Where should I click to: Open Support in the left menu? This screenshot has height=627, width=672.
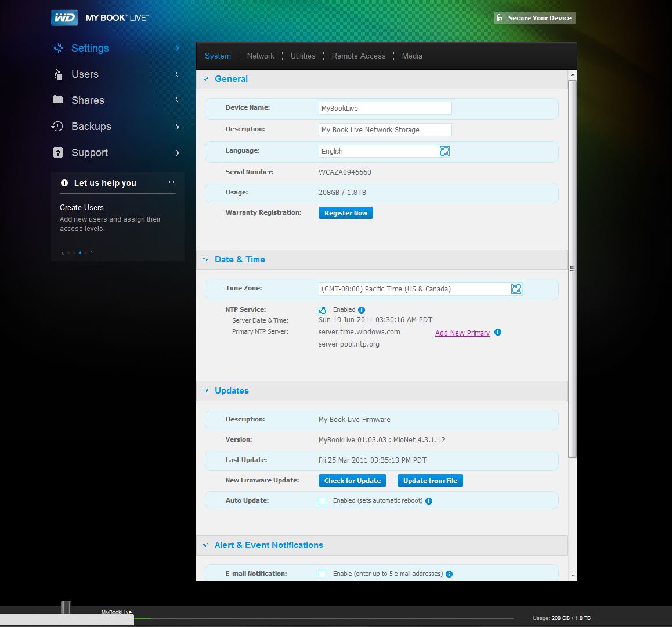89,153
